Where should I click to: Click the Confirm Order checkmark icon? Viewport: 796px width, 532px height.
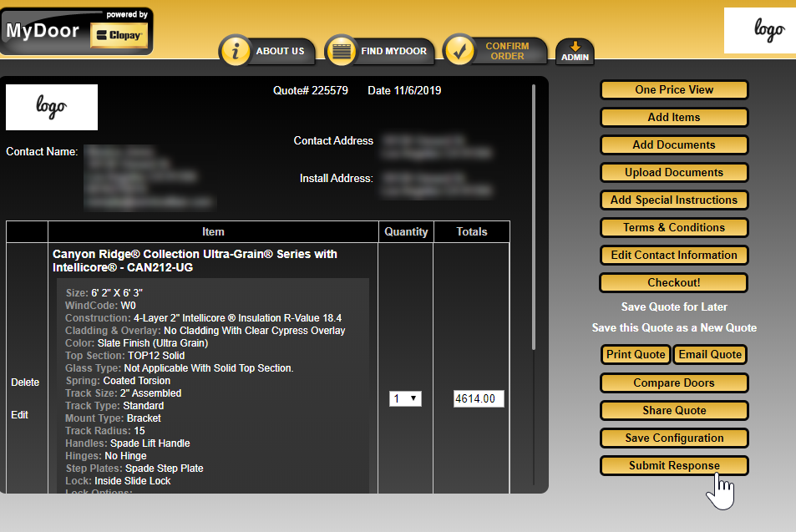click(459, 51)
